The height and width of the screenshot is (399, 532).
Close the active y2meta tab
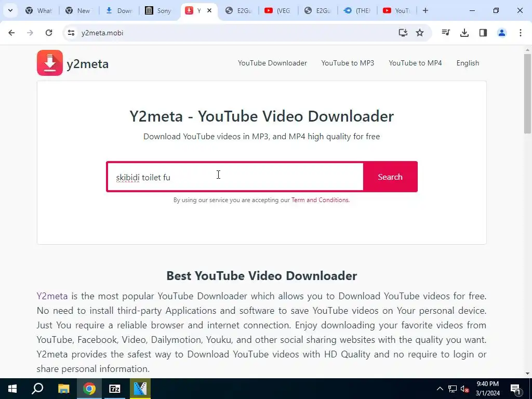tap(209, 10)
